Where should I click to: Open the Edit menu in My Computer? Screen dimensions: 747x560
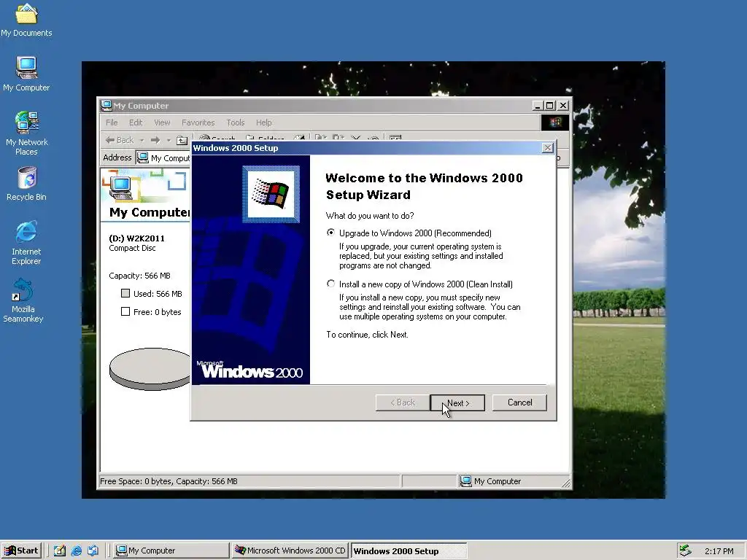136,122
